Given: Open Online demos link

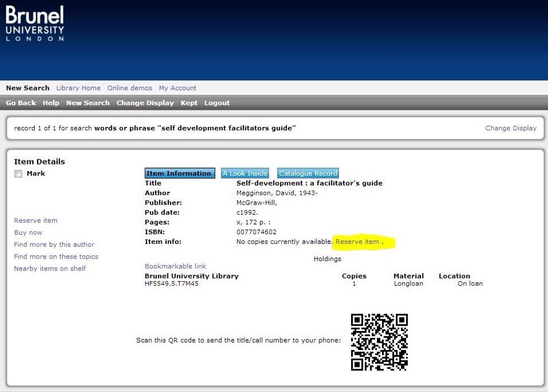Looking at the screenshot, I should (130, 88).
